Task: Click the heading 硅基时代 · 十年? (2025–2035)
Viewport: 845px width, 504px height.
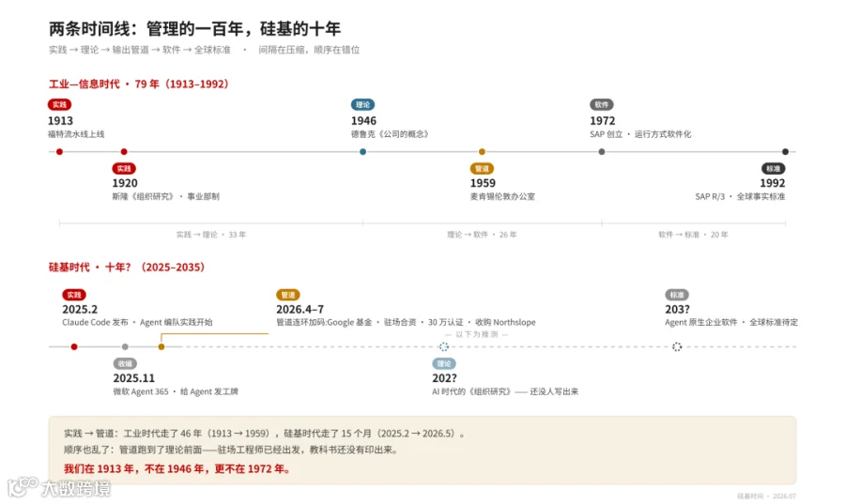Action: [127, 267]
